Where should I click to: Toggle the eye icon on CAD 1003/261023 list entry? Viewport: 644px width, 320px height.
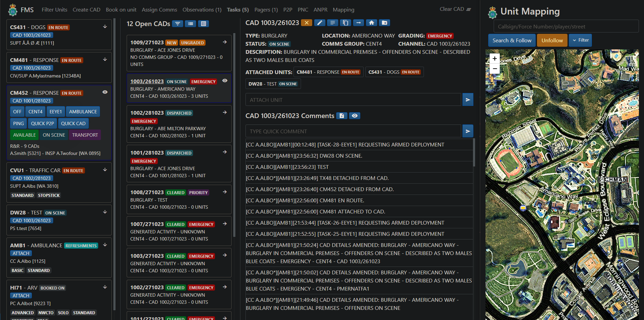tap(225, 81)
